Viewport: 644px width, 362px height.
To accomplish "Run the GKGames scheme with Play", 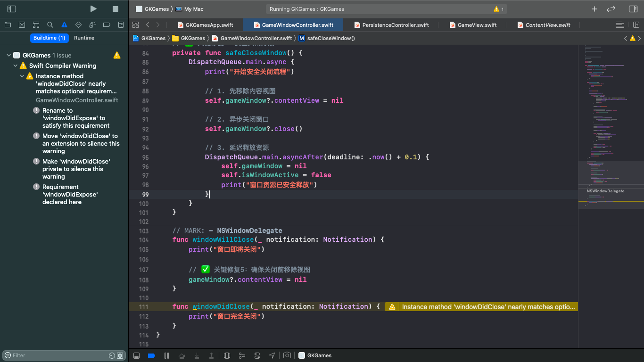I will (93, 9).
